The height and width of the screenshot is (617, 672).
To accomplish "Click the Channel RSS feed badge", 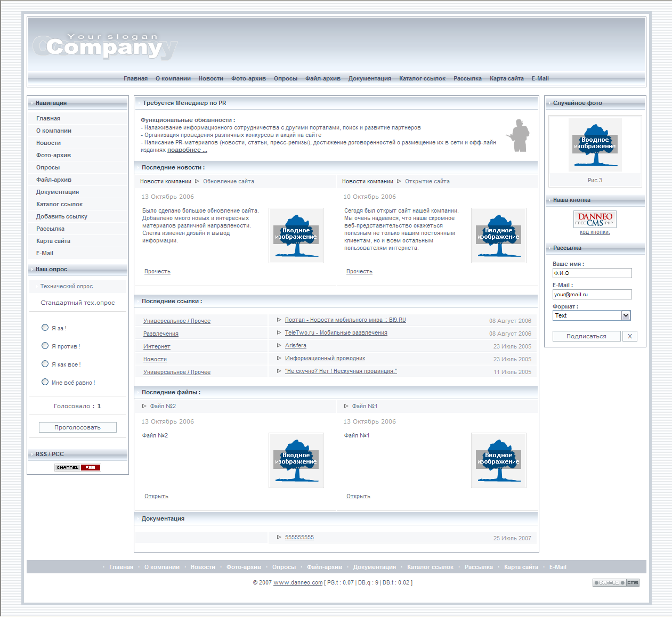I will click(77, 468).
